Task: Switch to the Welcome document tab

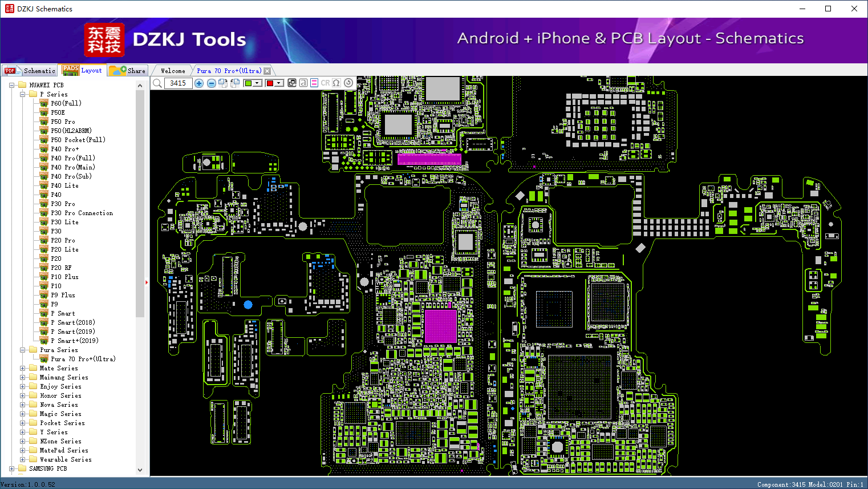Action: click(173, 71)
